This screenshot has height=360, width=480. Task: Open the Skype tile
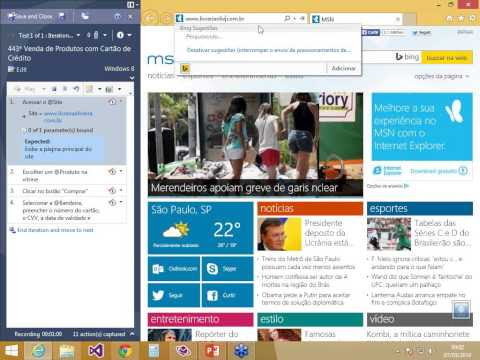click(x=228, y=268)
